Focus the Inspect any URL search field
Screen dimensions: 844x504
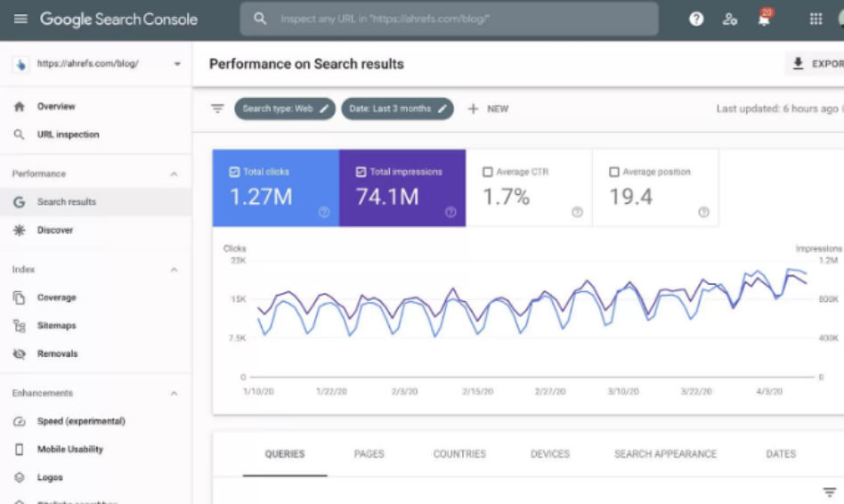pos(449,19)
